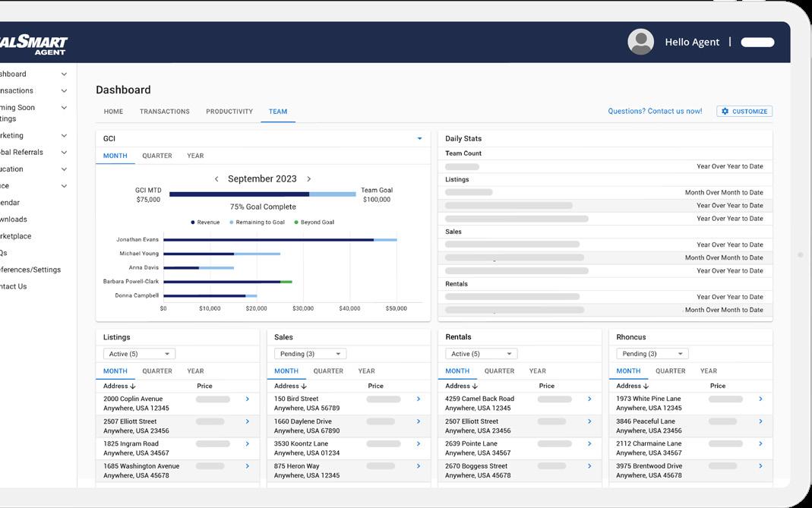The image size is (812, 508).
Task: Open arrow for 1685 Washington Avenue
Action: [248, 466]
